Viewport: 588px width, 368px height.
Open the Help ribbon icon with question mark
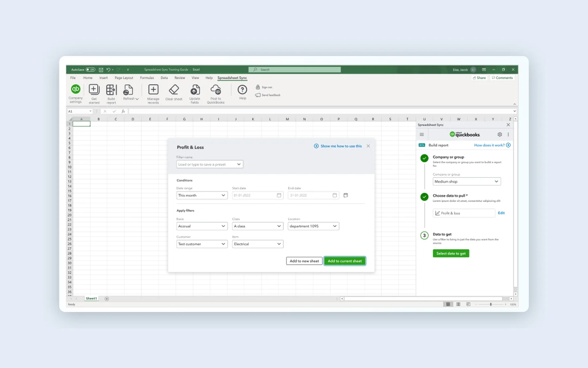pos(243,90)
